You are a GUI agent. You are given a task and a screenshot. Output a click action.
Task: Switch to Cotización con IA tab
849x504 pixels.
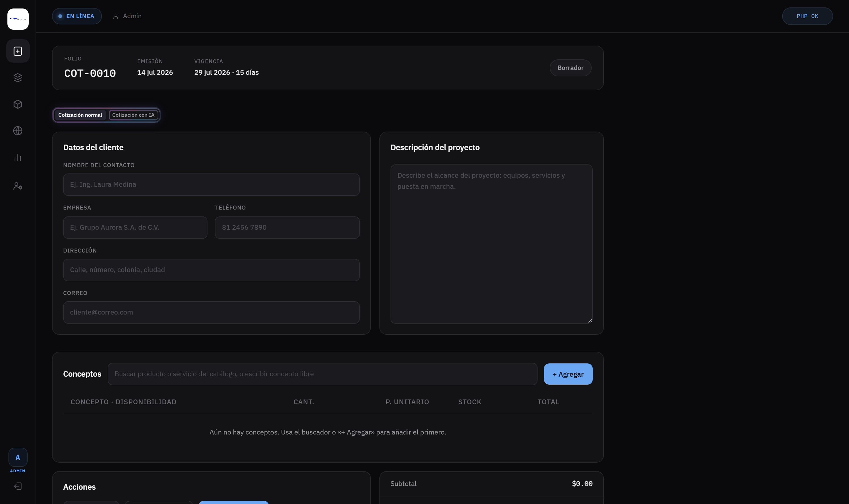coord(133,115)
